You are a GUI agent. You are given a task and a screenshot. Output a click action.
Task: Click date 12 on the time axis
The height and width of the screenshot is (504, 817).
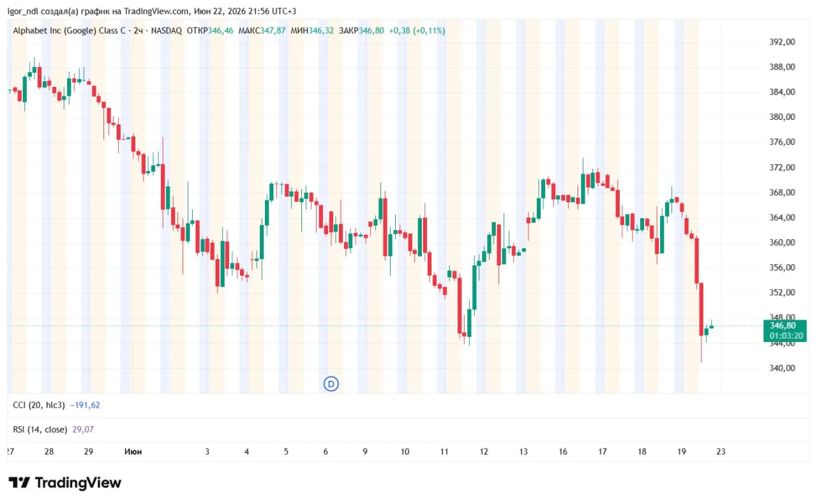484,452
